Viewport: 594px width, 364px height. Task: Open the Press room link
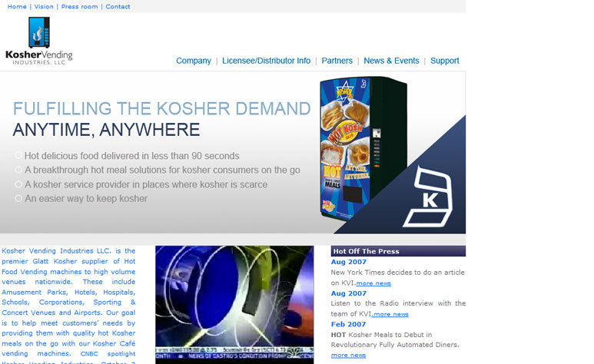[x=79, y=7]
